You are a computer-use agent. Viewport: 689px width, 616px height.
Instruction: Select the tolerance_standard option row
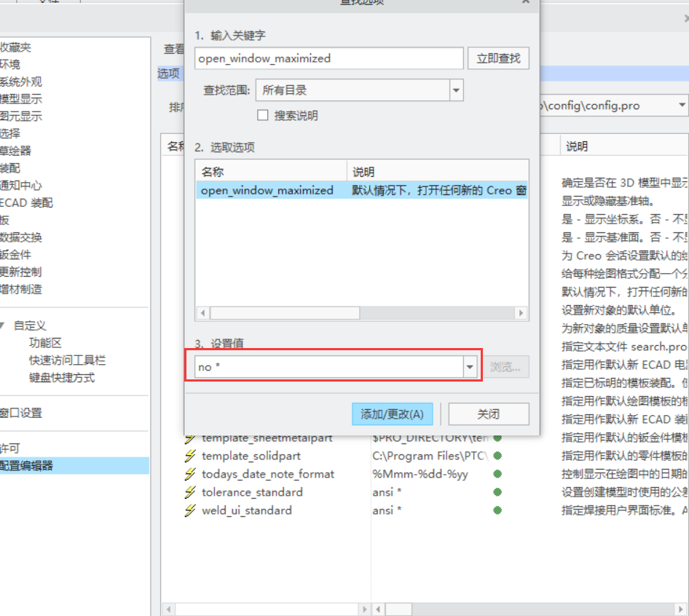coord(252,492)
